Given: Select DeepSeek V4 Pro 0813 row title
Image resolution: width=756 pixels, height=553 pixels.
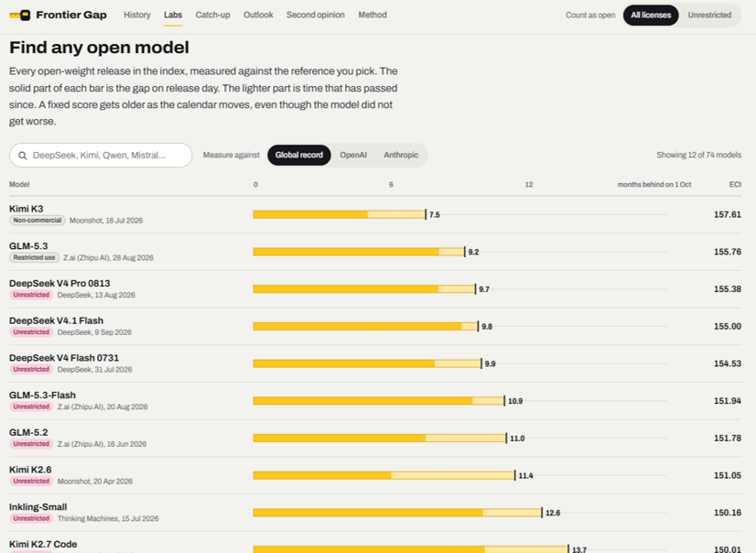Looking at the screenshot, I should point(59,283).
